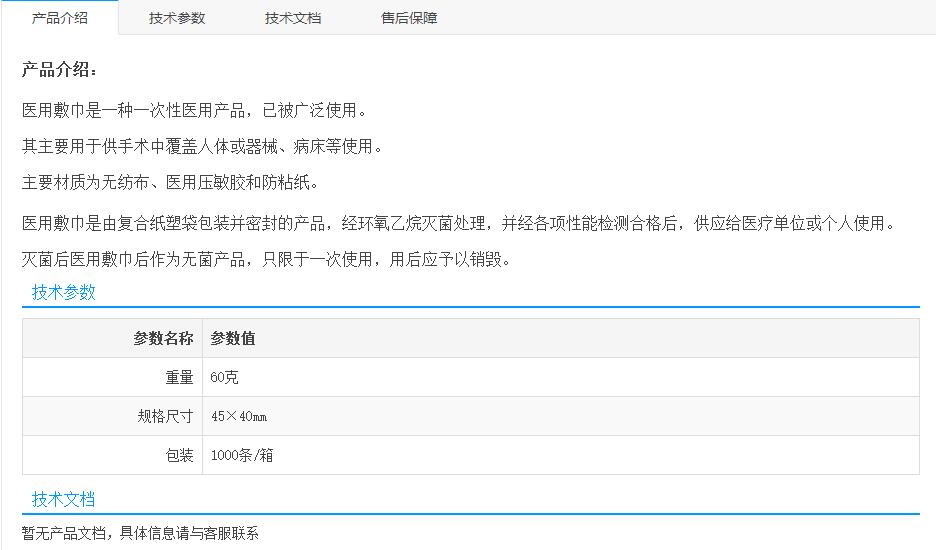The height and width of the screenshot is (550, 936).
Task: Click the line about 用后应予以销毁
Action: [267, 260]
